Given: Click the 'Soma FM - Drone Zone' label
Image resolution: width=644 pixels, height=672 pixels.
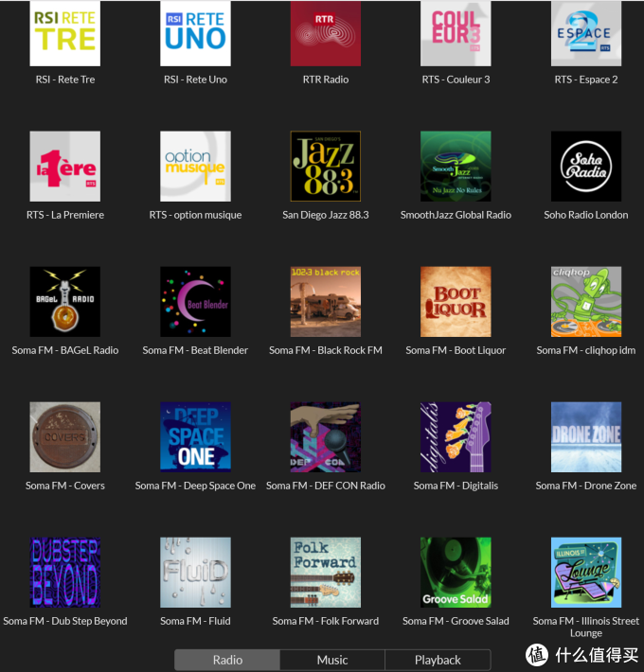Looking at the screenshot, I should pyautogui.click(x=586, y=486).
